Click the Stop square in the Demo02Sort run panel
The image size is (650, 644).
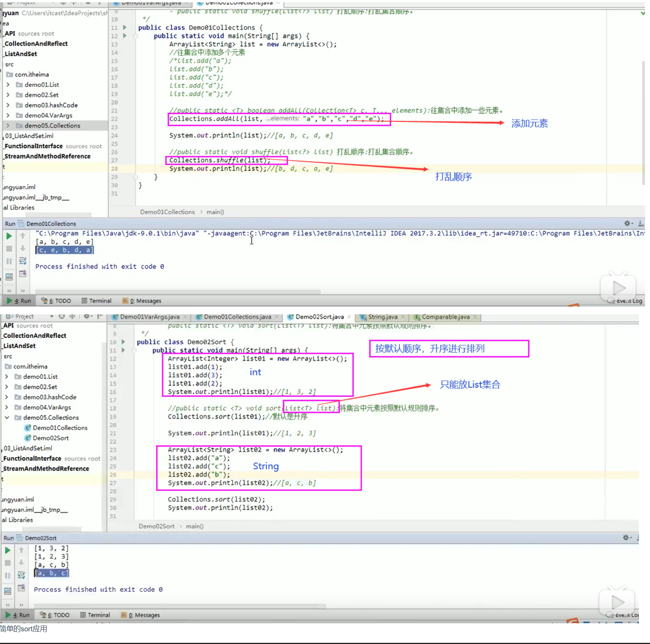[8, 563]
